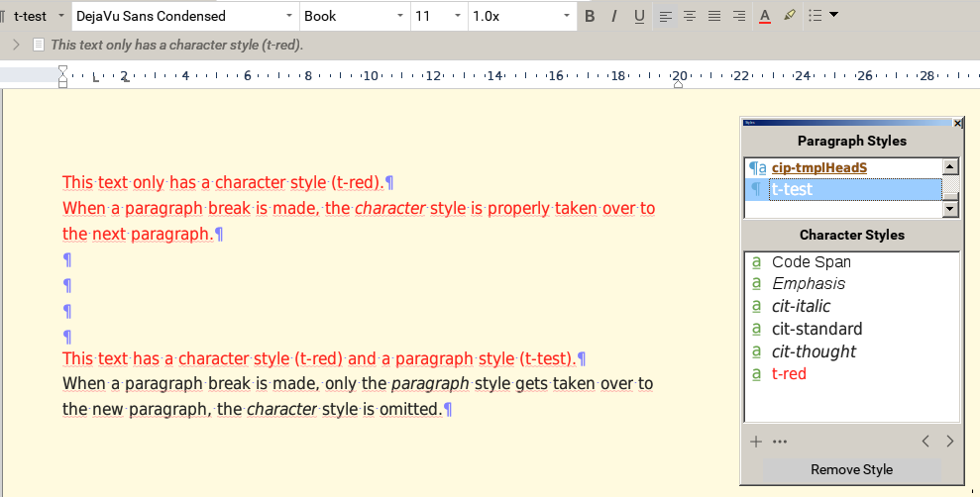Viewport: 980px width, 497px height.
Task: Align text right
Action: click(x=739, y=16)
